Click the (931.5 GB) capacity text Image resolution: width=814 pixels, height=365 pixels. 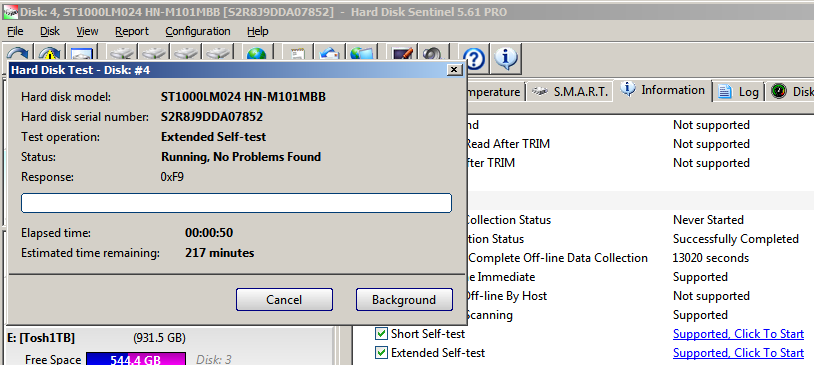pos(159,337)
